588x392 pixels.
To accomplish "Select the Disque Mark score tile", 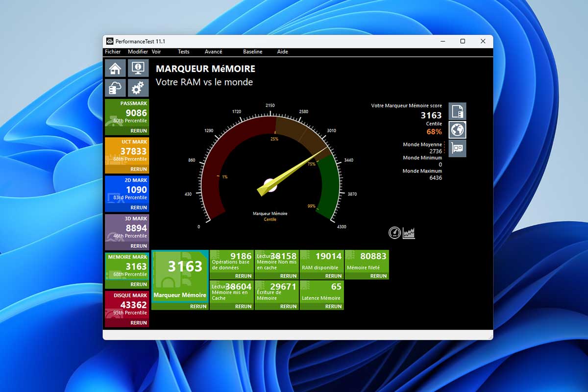I will click(x=127, y=305).
